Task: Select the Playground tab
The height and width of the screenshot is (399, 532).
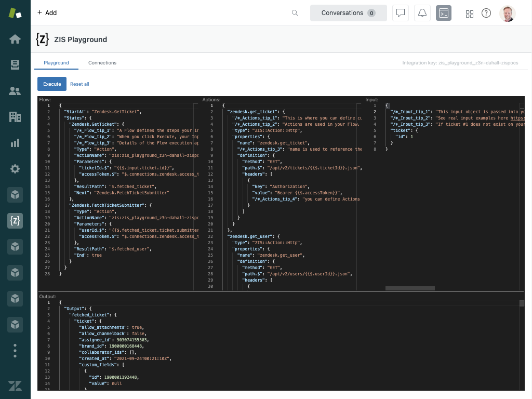Action: tap(56, 63)
